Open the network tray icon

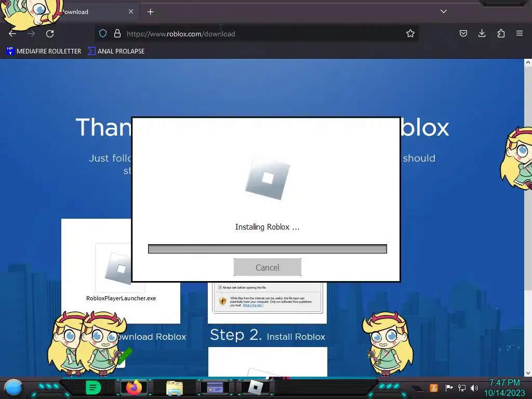[461, 388]
